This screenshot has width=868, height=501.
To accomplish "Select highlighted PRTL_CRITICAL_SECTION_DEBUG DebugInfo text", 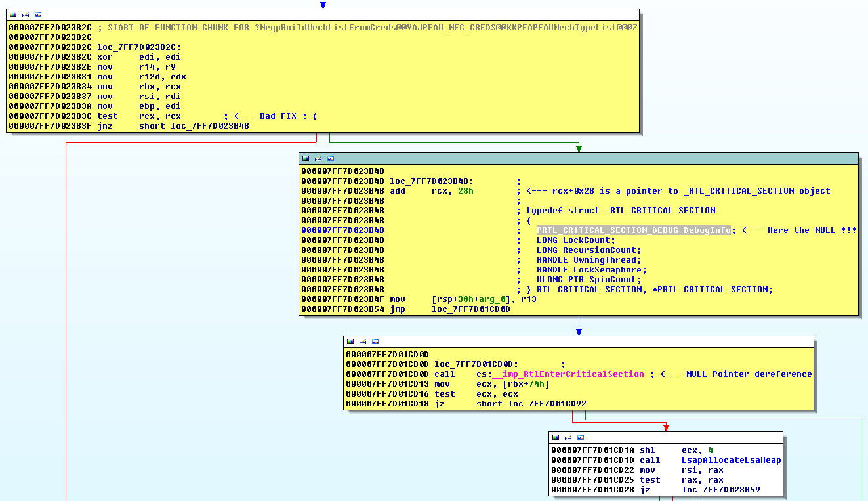I will pos(633,230).
